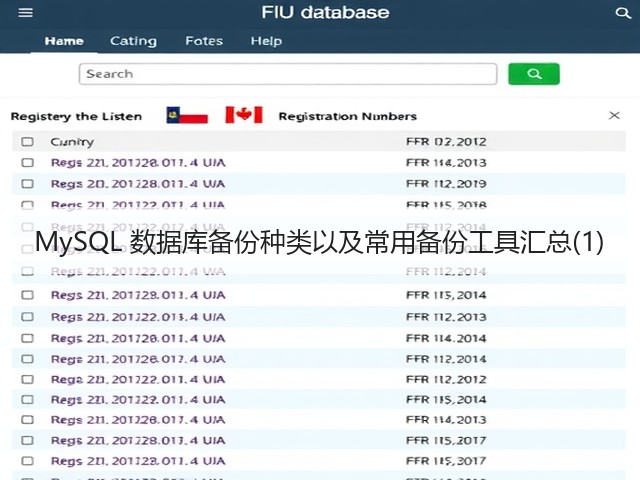Open the Regs link in row FFR 115,2018
This screenshot has height=480, width=640.
point(138,205)
